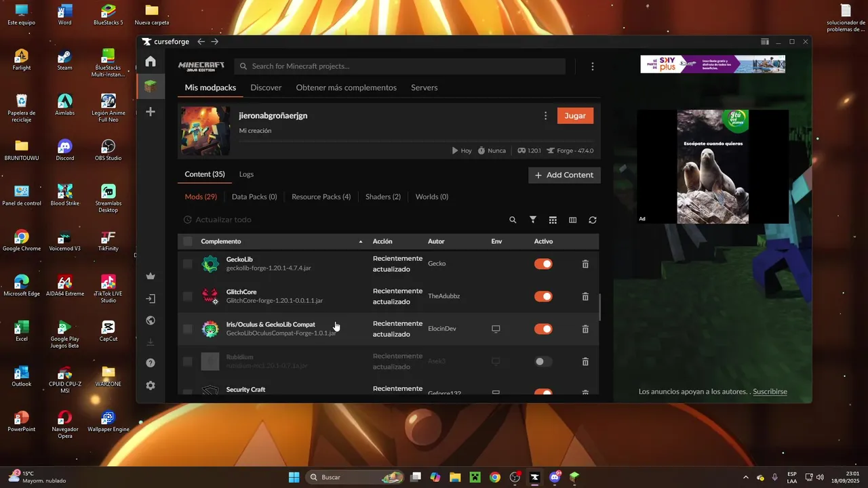Screen dimensions: 868x488
Task: Open CurseForge settings gear
Action: (151, 386)
